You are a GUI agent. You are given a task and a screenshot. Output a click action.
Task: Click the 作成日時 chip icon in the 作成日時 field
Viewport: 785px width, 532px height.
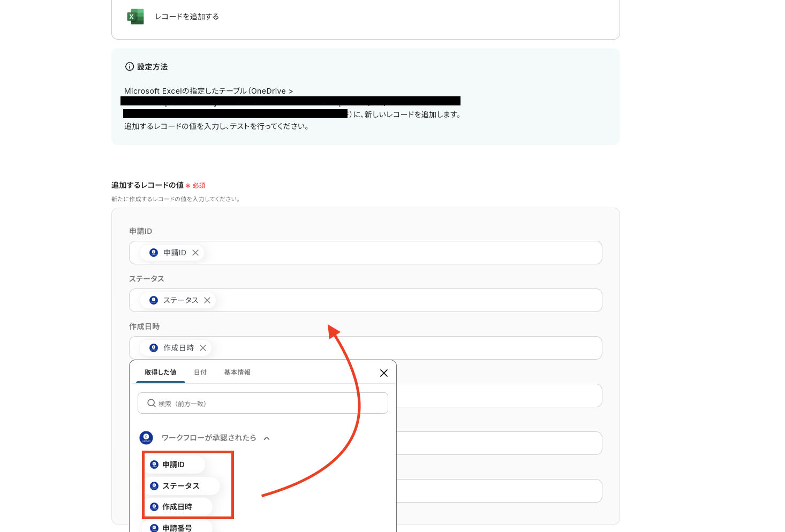(x=154, y=348)
